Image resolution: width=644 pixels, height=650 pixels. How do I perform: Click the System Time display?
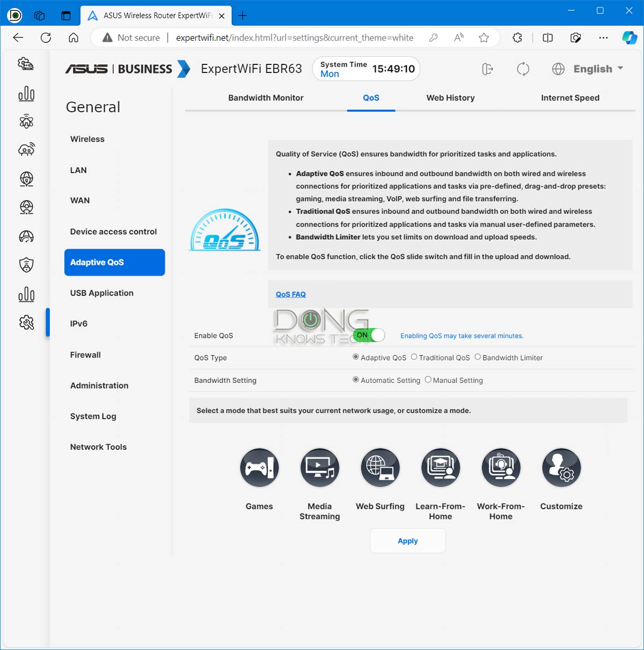coord(367,69)
